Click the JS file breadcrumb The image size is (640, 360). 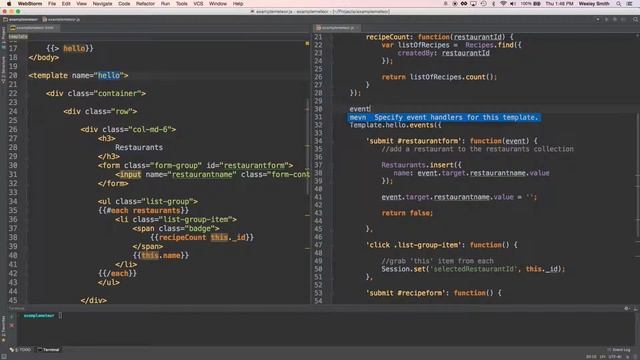[61, 19]
